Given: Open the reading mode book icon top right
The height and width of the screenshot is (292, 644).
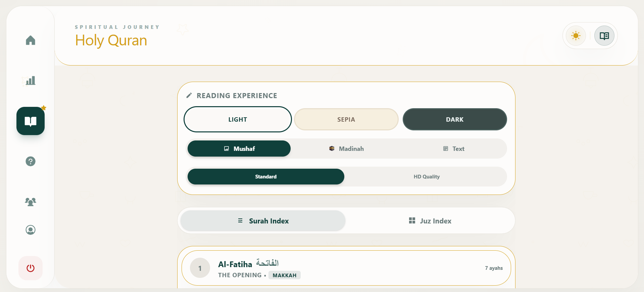Looking at the screenshot, I should tap(604, 36).
